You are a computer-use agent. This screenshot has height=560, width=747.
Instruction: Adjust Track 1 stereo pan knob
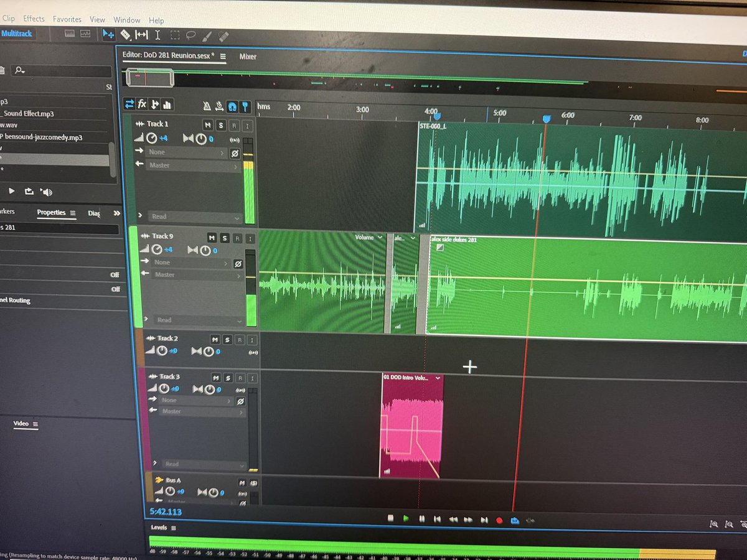[x=201, y=139]
